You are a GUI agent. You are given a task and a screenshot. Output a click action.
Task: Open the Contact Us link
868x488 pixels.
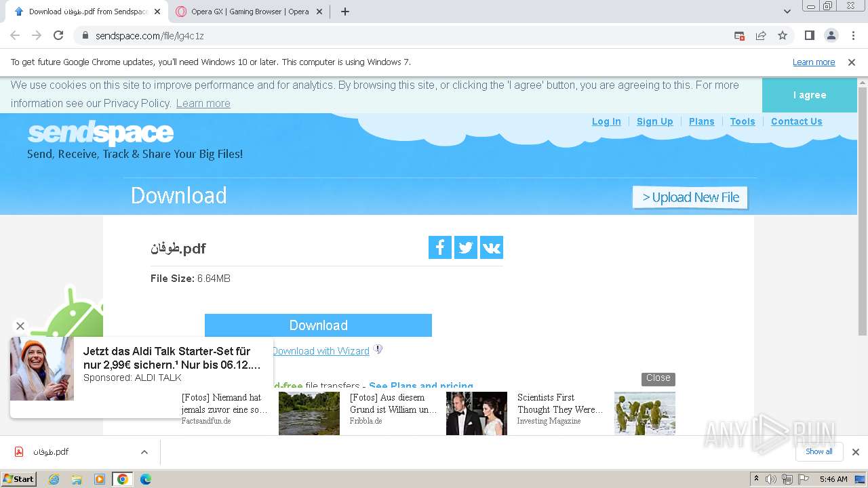[x=796, y=121]
